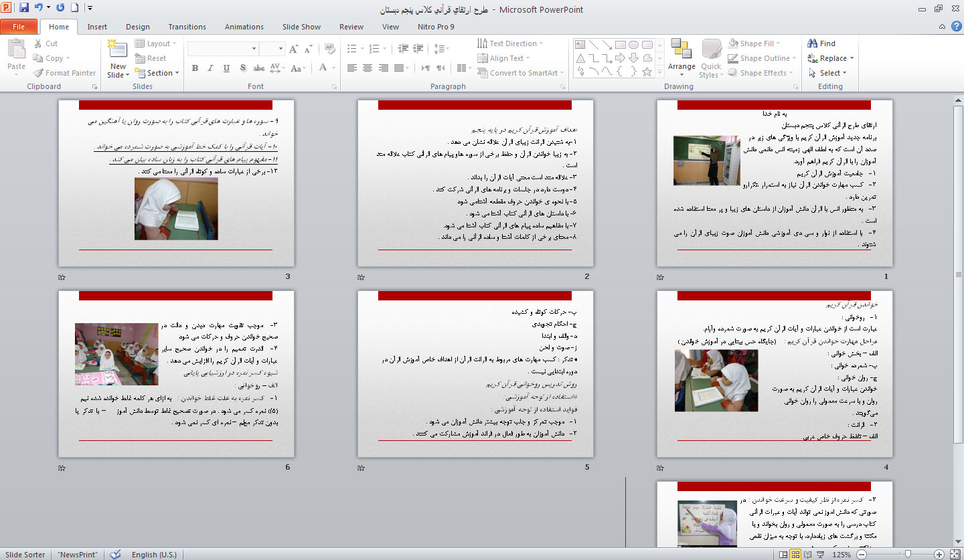Click the Decrease List Level icon

[x=403, y=49]
